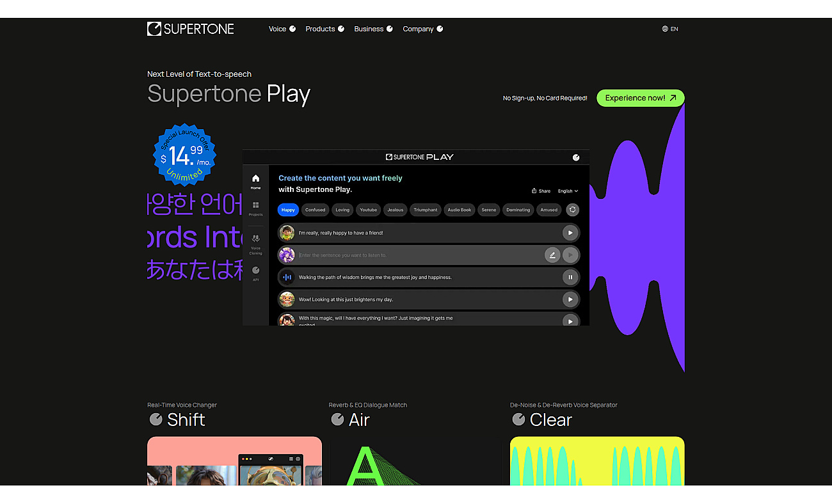Click the dial icon beside Business
832x504 pixels.
tap(390, 29)
